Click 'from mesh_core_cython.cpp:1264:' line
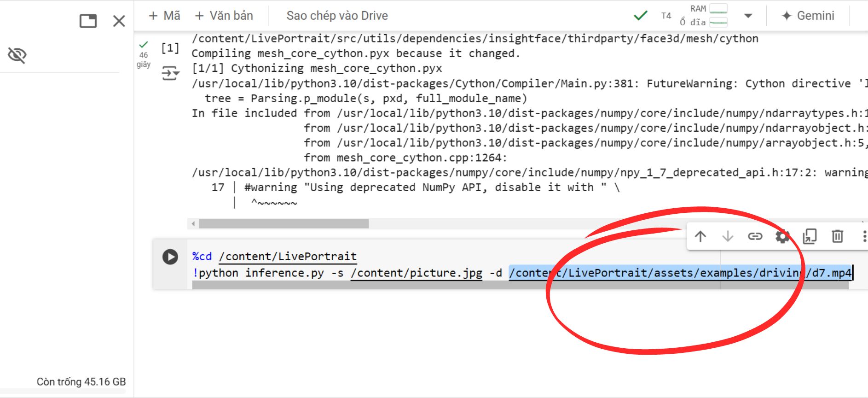Image resolution: width=868 pixels, height=398 pixels. pos(405,158)
